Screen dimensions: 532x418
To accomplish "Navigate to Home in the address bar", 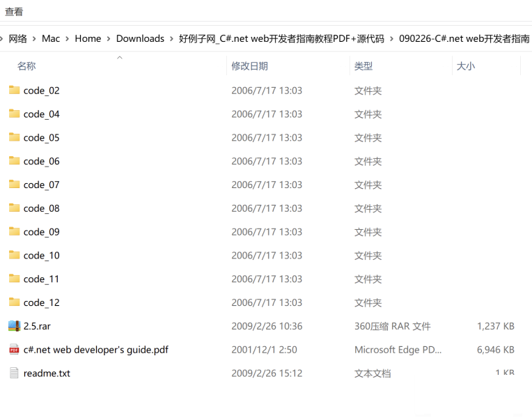I will (88, 38).
